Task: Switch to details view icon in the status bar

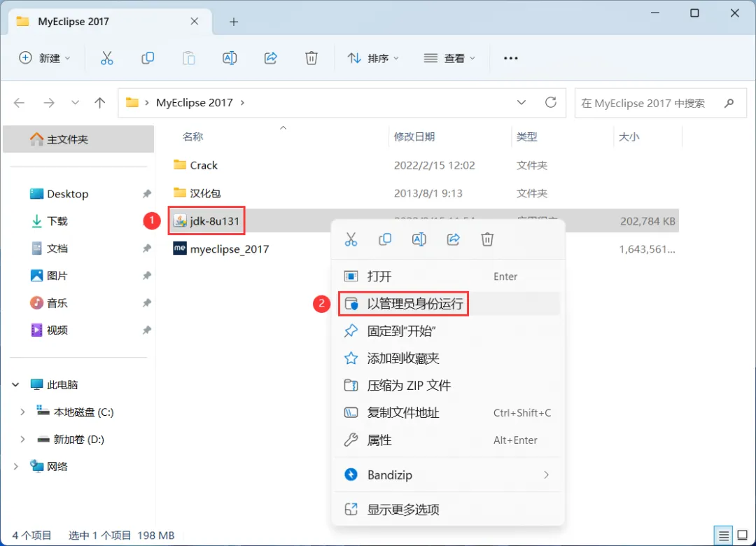Action: pyautogui.click(x=723, y=535)
